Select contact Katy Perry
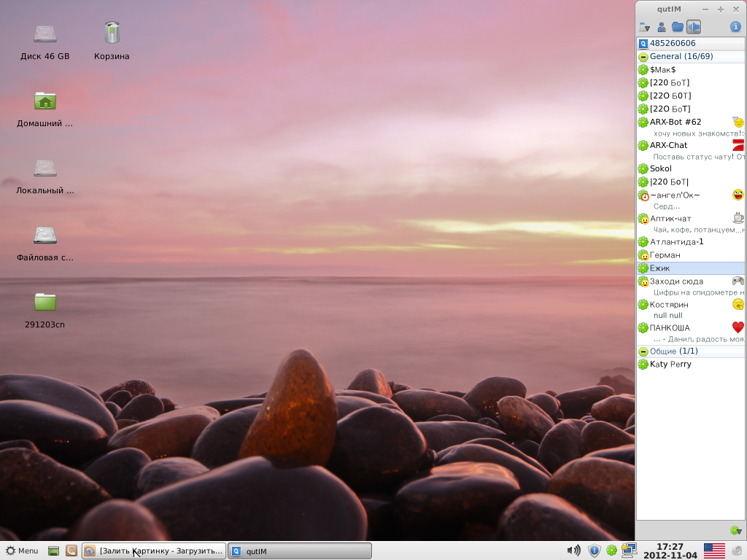The width and height of the screenshot is (747, 560). coord(691,365)
